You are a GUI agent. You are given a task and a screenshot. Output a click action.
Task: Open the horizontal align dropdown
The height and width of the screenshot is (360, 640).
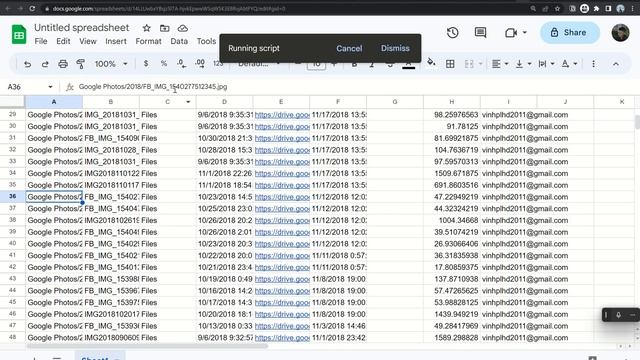(x=500, y=64)
